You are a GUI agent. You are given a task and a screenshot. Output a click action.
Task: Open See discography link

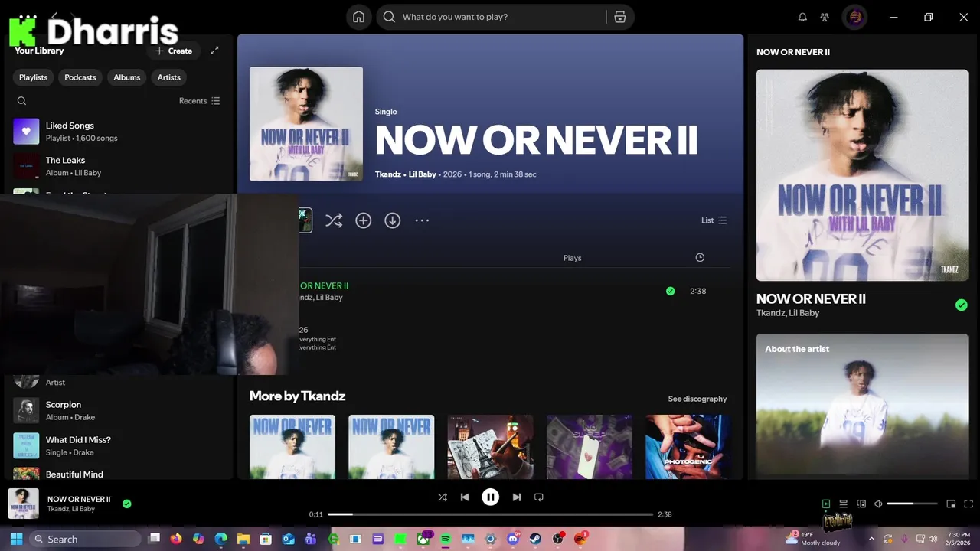[x=697, y=399]
